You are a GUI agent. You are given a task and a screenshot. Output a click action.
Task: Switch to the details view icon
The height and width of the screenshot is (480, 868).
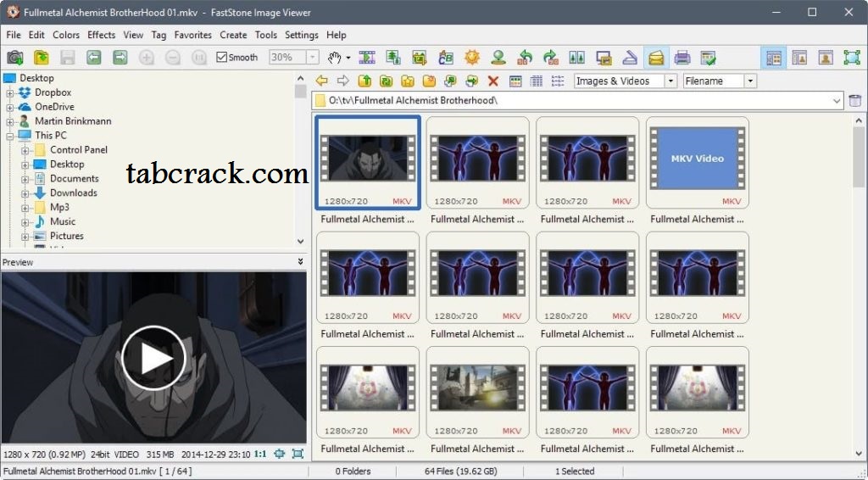[537, 81]
